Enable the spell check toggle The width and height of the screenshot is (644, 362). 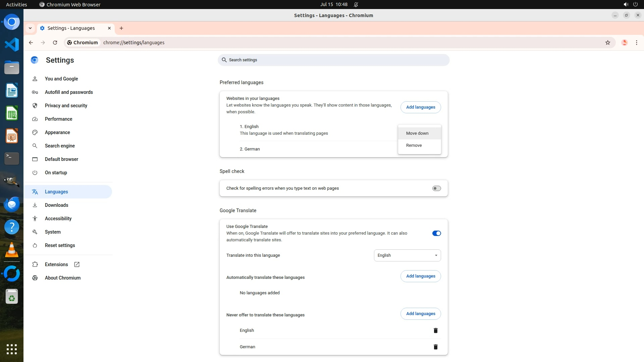pos(436,188)
